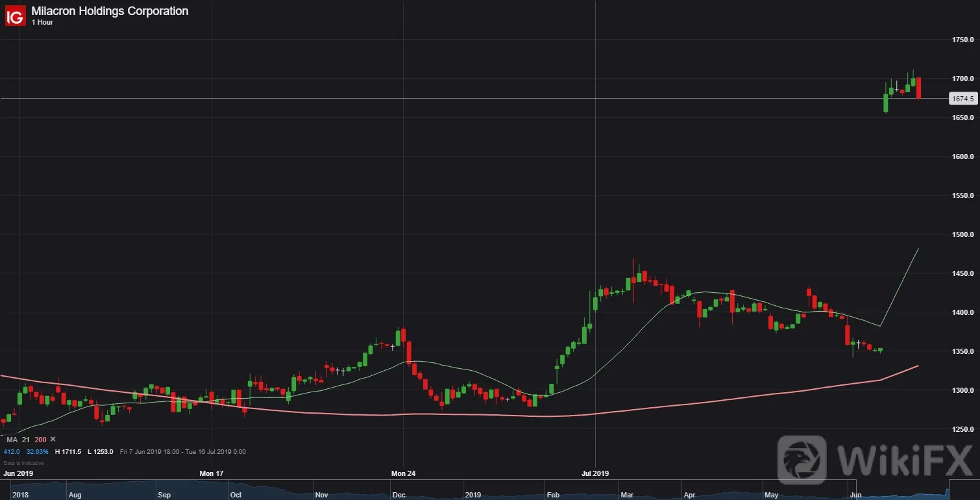Jump to Feb in the navigator strip
Image resolution: width=980 pixels, height=500 pixels.
coord(552,495)
